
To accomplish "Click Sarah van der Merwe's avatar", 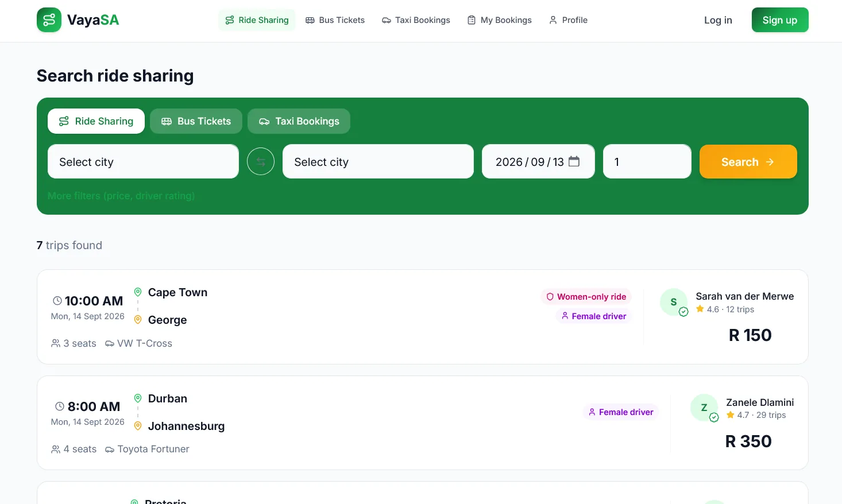I will 674,302.
